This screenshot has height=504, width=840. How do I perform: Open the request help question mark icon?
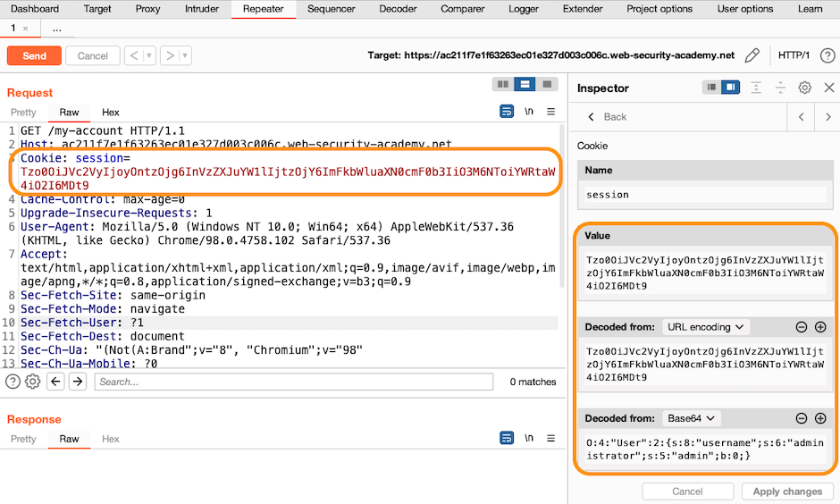13,382
